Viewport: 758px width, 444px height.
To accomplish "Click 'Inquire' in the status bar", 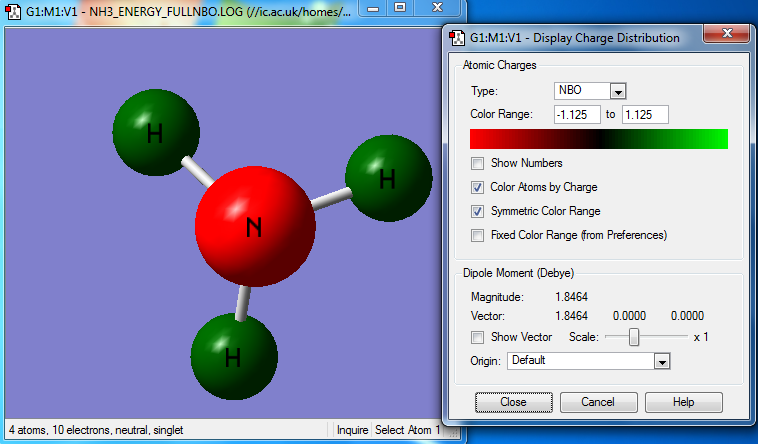I will point(352,430).
